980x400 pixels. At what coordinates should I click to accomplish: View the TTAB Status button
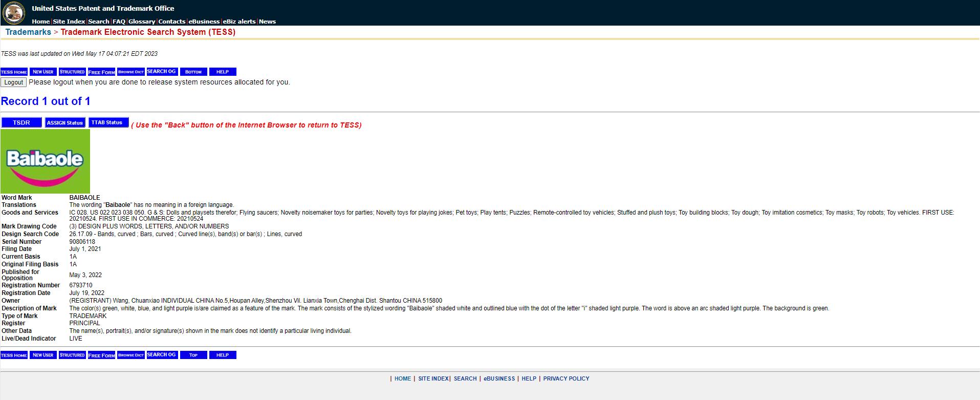107,122
